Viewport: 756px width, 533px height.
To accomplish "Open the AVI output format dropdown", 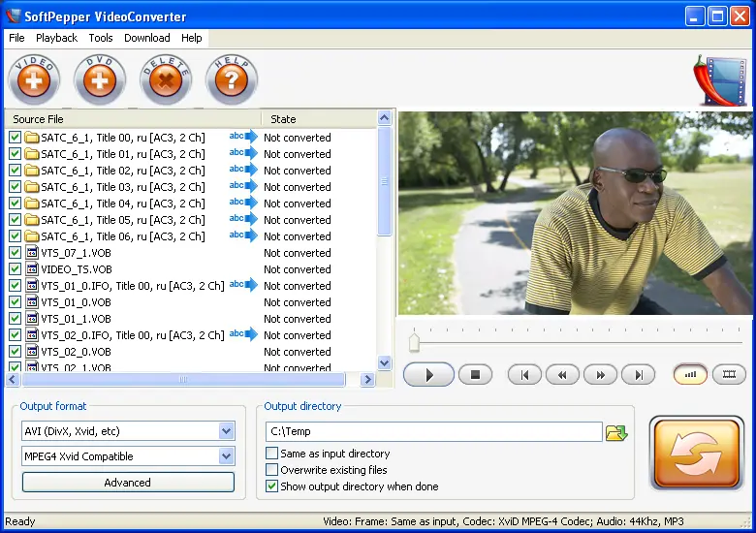I will pyautogui.click(x=226, y=431).
